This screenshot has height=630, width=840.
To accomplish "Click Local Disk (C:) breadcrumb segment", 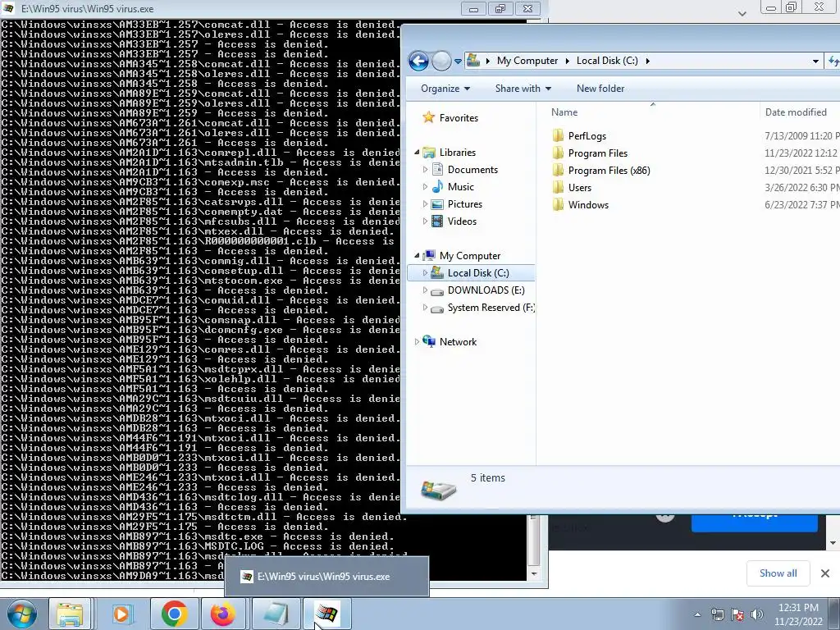I will click(x=607, y=61).
